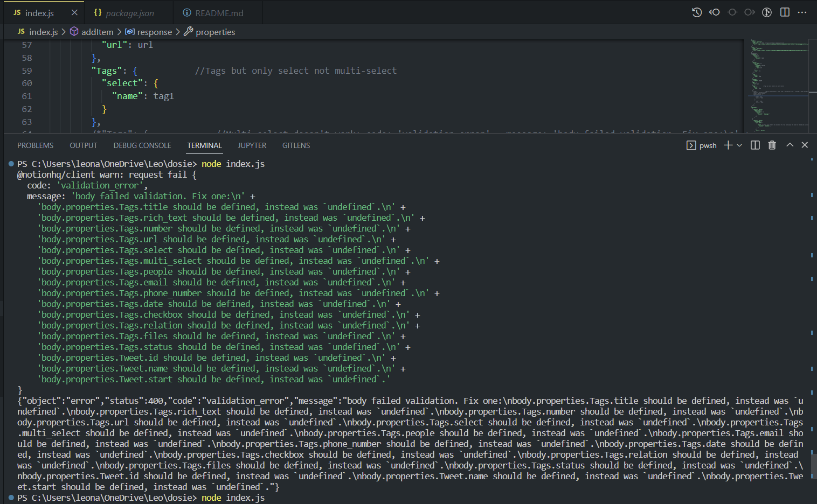Click the JS file icon on index.js tab
The width and height of the screenshot is (817, 504).
(17, 12)
